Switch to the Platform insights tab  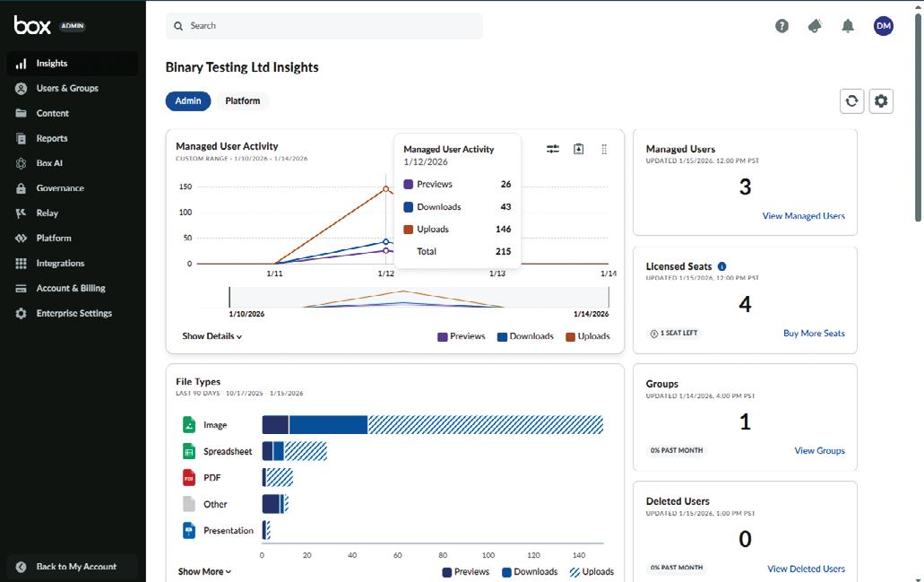pos(242,100)
